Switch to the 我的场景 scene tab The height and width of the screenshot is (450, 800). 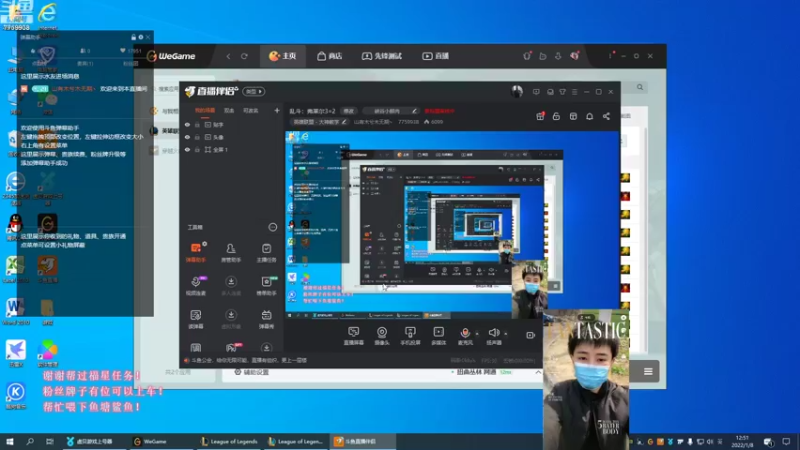pos(205,110)
